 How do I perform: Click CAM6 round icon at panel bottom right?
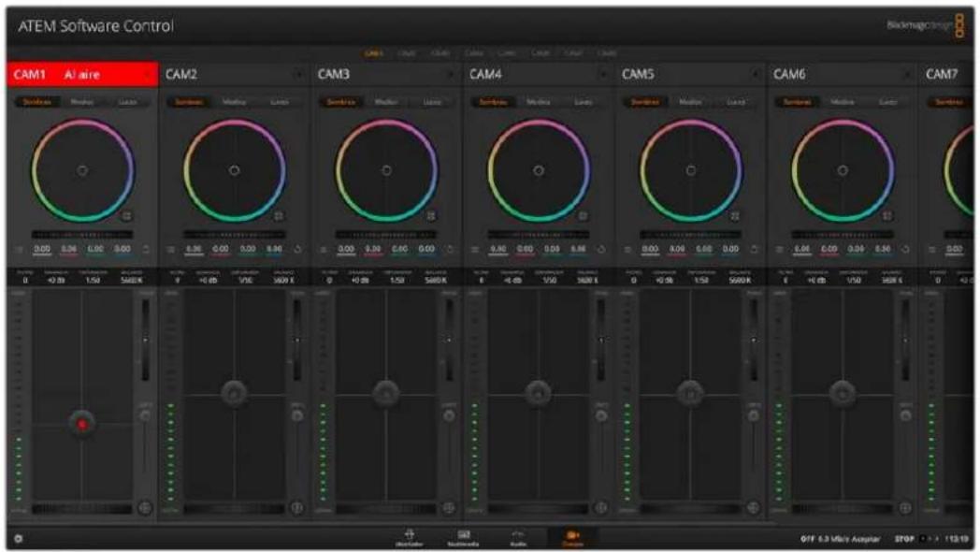(905, 508)
